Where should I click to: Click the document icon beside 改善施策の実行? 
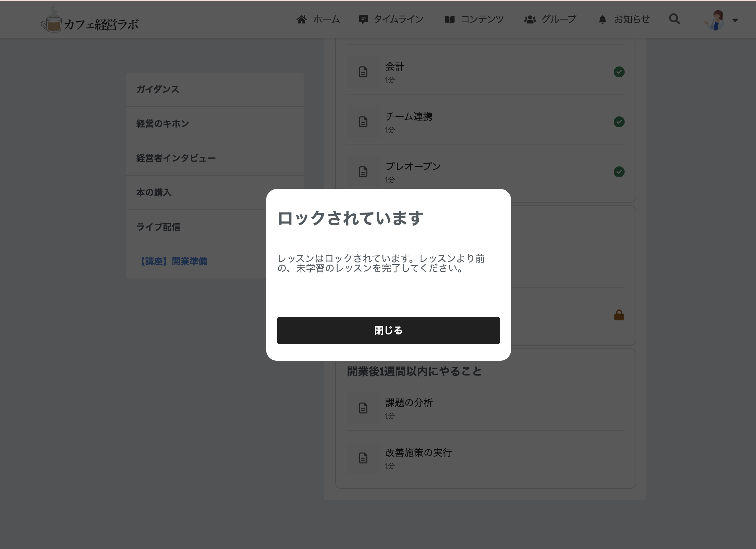363,458
